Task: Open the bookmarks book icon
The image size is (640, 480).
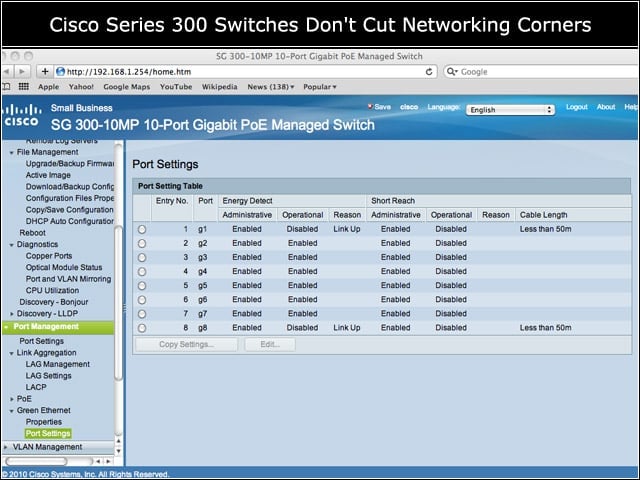Action: click(x=7, y=87)
